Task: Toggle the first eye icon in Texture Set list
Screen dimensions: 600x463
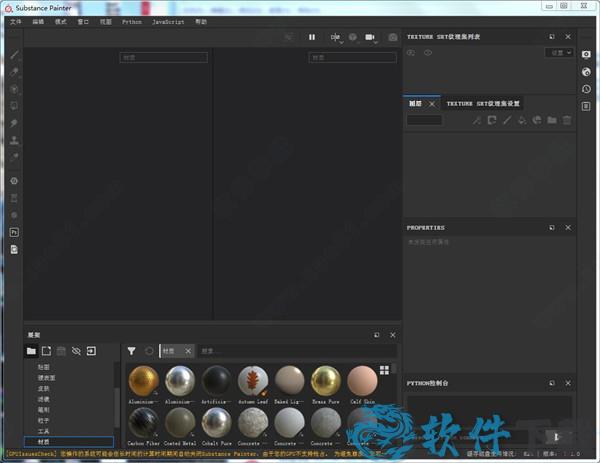Action: [x=411, y=52]
